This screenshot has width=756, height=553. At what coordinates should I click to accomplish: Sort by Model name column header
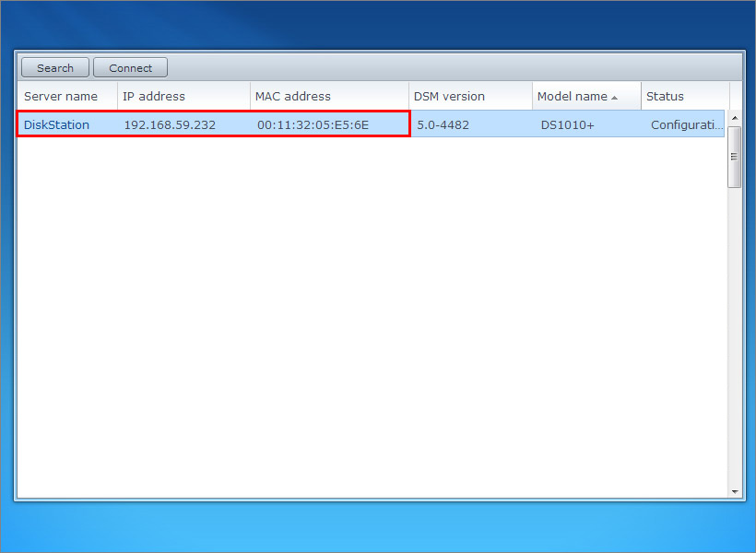click(x=586, y=96)
